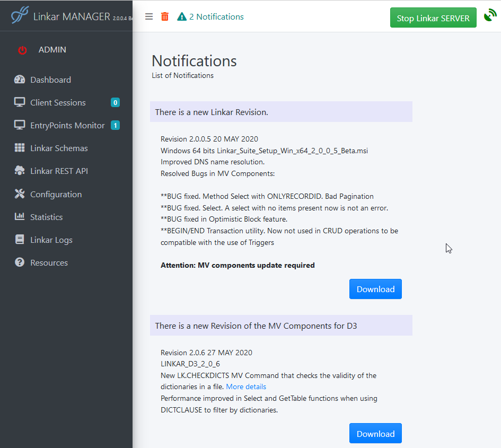The image size is (501, 448).
Task: Click the "There is a new Linkar Revision." header
Action: (281, 112)
